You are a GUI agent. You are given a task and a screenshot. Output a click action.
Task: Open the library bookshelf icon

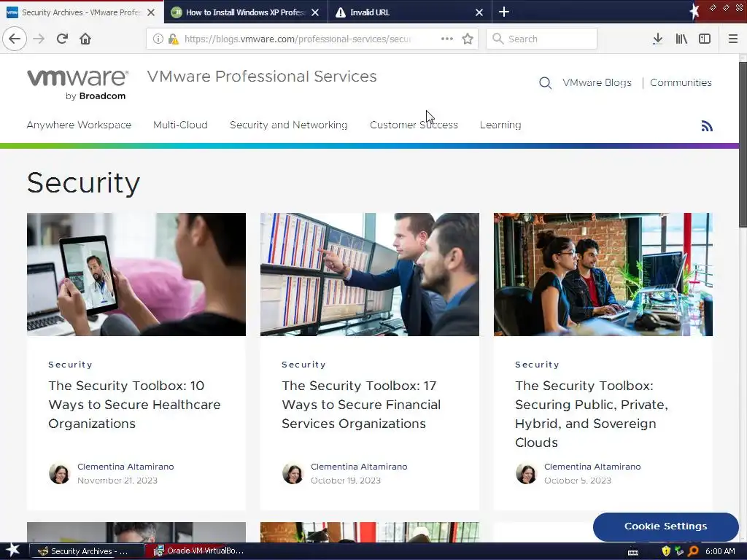pyautogui.click(x=681, y=39)
